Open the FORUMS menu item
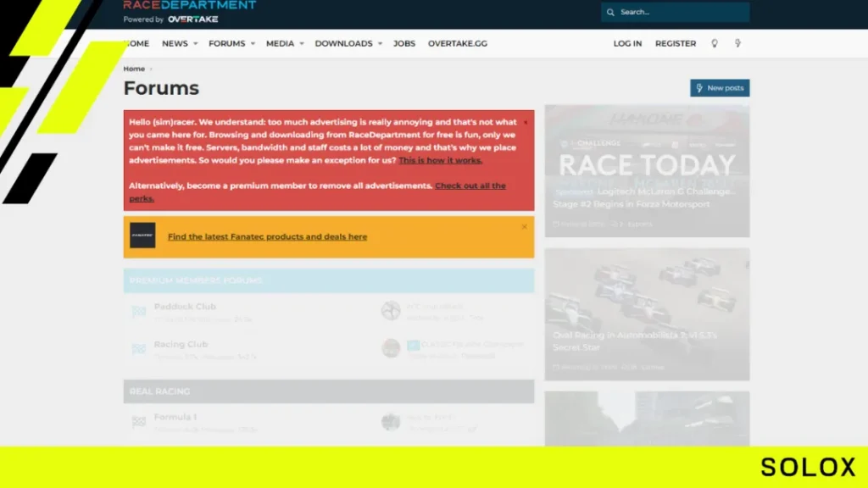This screenshot has width=868, height=488. 227,43
